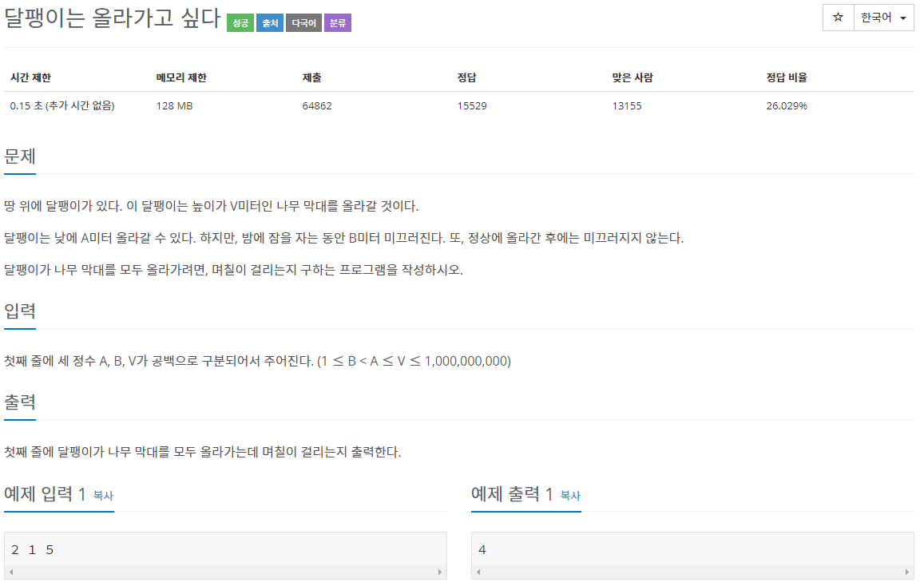Click the purple 분류 badge

pos(338,23)
